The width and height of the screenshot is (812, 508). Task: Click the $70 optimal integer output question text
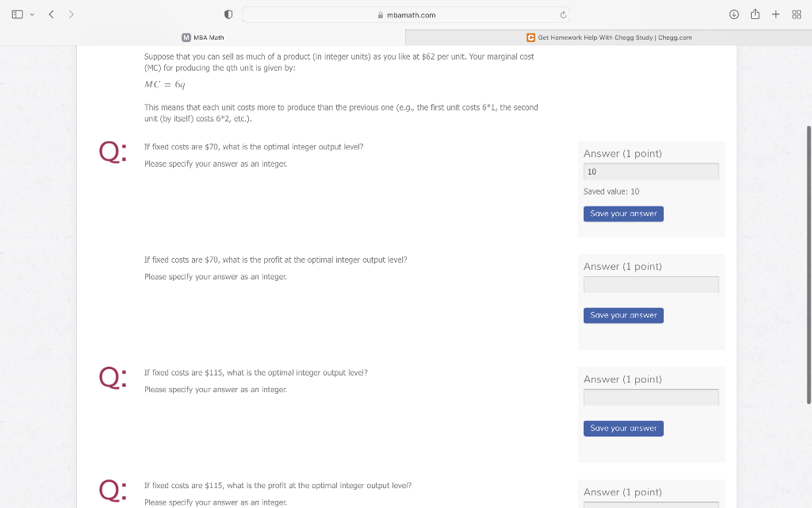254,147
